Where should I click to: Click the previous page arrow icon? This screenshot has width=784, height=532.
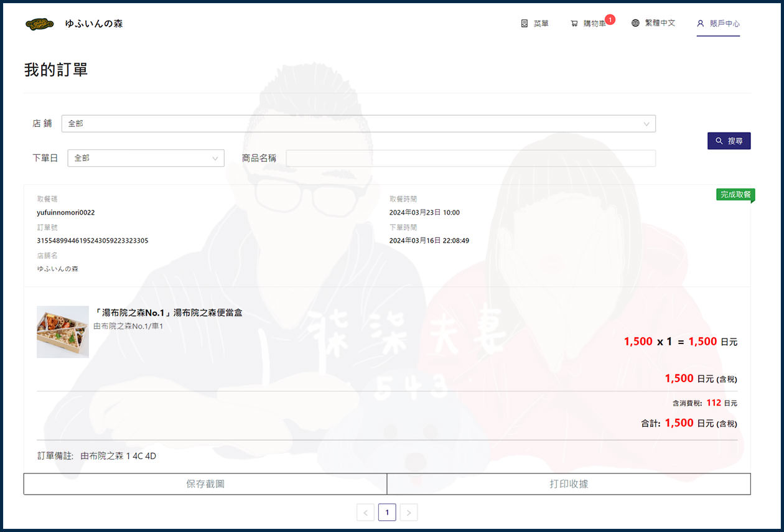pyautogui.click(x=366, y=512)
